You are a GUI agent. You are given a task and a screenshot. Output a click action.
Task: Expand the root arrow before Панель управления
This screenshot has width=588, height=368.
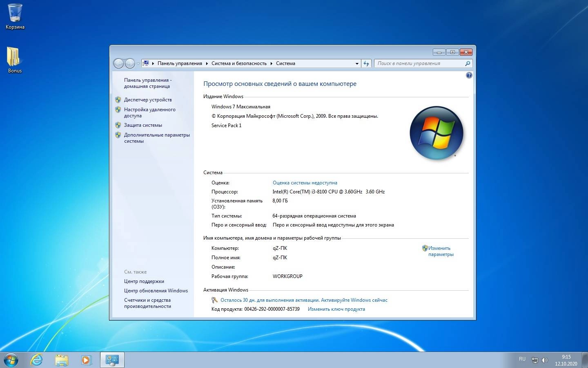153,63
